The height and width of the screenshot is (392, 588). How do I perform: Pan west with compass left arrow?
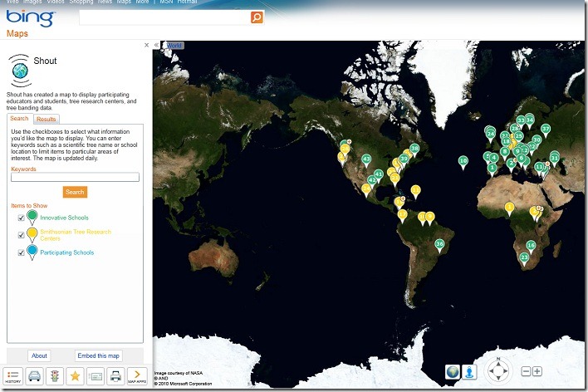point(491,371)
